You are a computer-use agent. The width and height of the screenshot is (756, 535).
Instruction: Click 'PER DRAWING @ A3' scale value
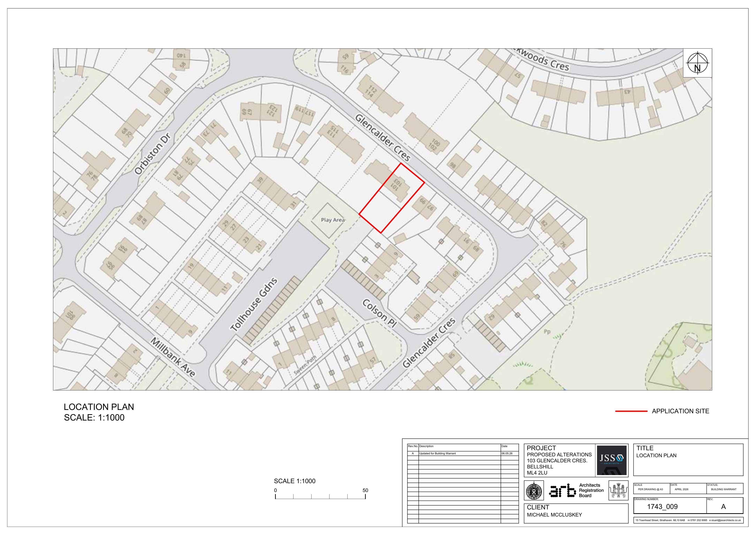click(x=650, y=489)
